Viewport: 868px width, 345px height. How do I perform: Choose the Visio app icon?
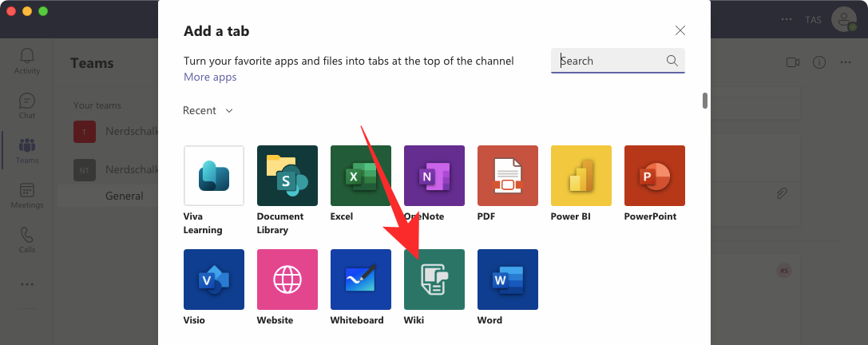(x=214, y=280)
